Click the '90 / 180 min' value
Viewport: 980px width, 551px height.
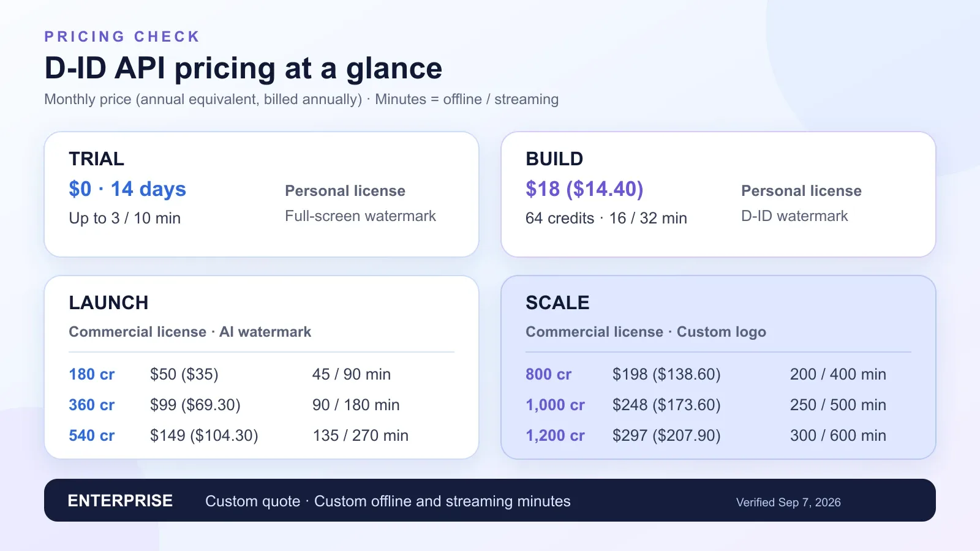click(356, 405)
